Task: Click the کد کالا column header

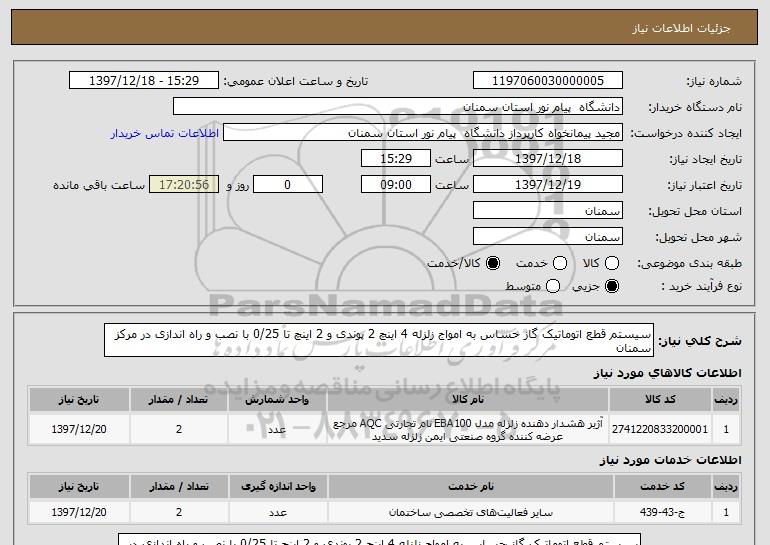Action: (660, 400)
